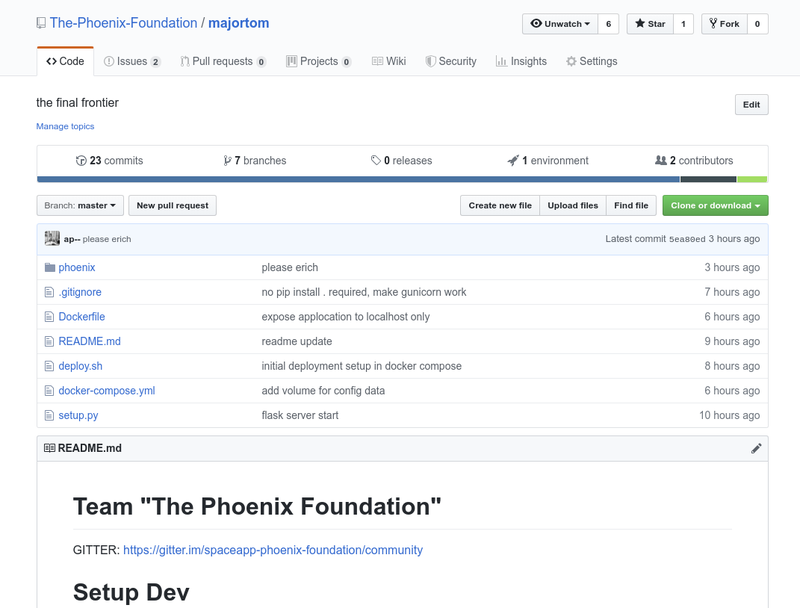Click the committer avatar thumbnail
Image resolution: width=800 pixels, height=608 pixels.
pos(52,239)
